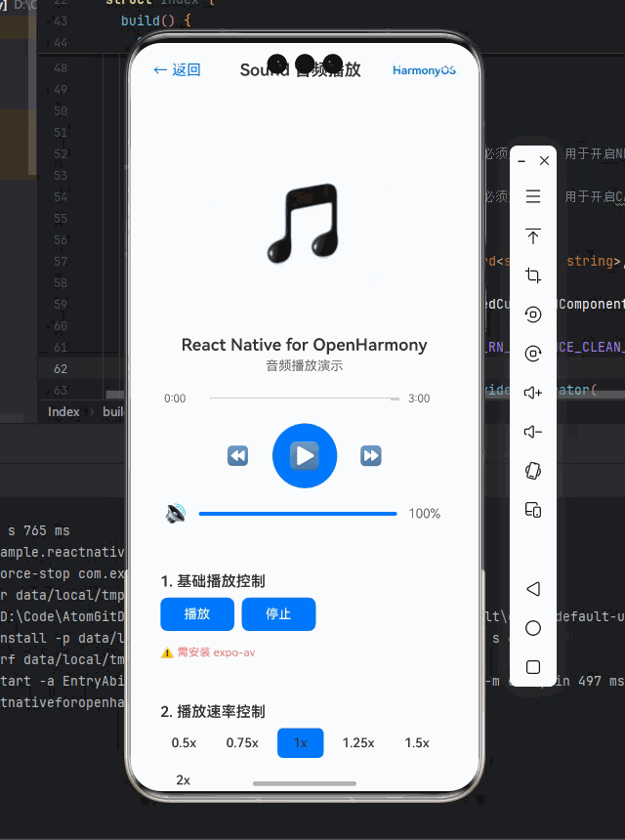Open emulator toolbar hamburger menu

(533, 196)
